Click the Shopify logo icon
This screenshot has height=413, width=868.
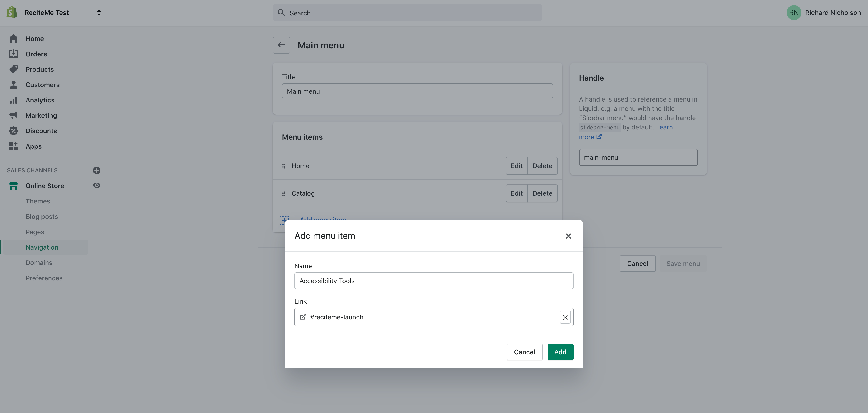(12, 13)
